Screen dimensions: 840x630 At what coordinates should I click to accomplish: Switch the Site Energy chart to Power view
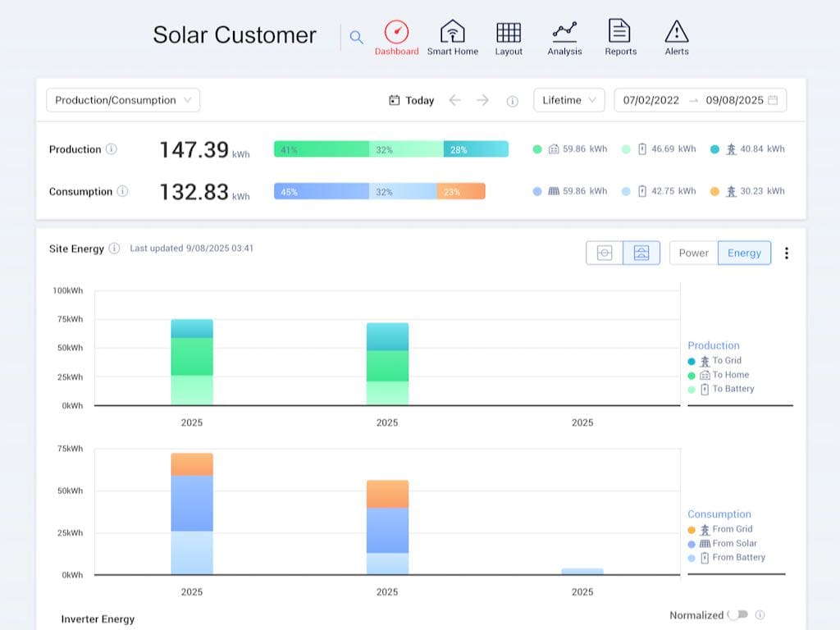click(693, 253)
